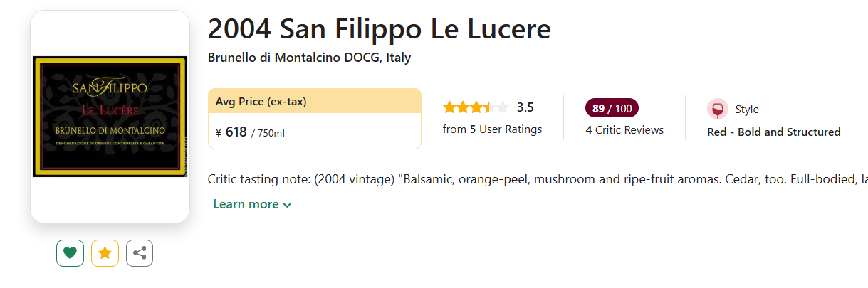Click the red wine glass style icon
The image size is (868, 288).
tap(717, 110)
